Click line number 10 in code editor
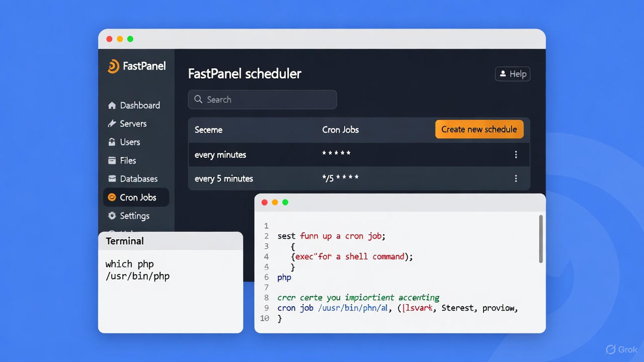This screenshot has width=644, height=362. pos(265,319)
